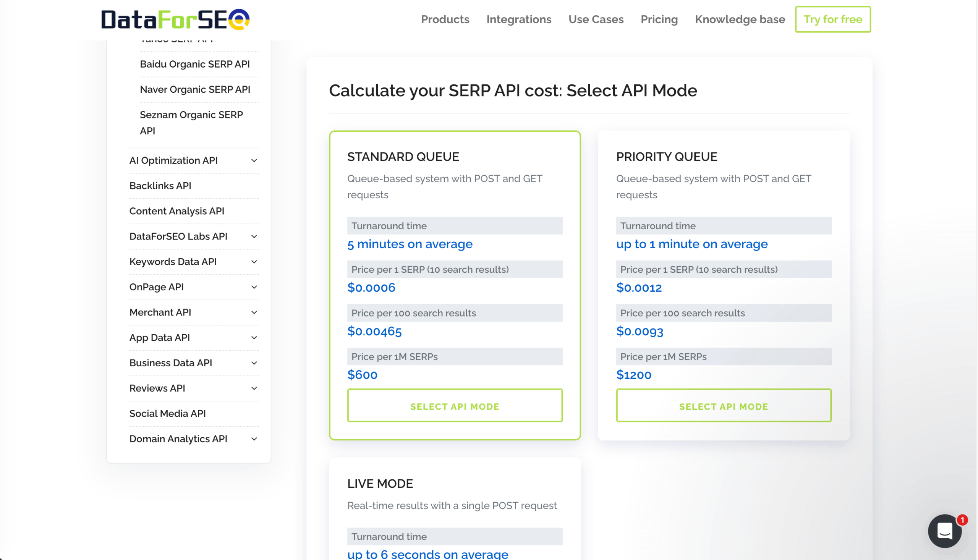Open the chat support widget
Screen dimensions: 978x560
[x=945, y=531]
